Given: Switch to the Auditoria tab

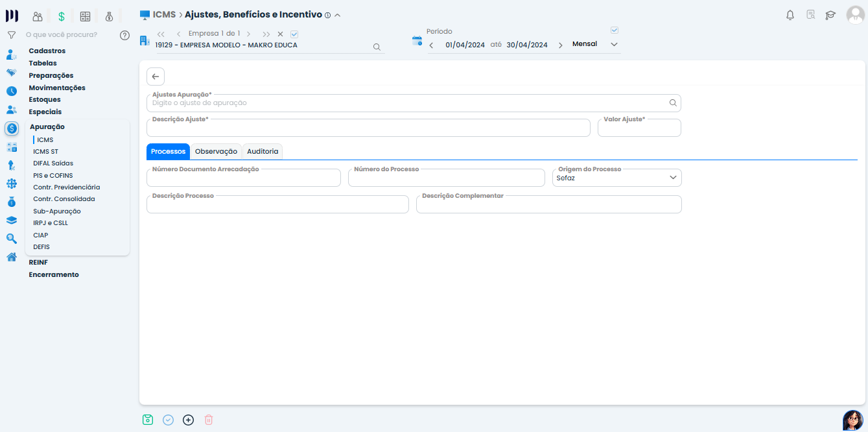Looking at the screenshot, I should [x=263, y=151].
